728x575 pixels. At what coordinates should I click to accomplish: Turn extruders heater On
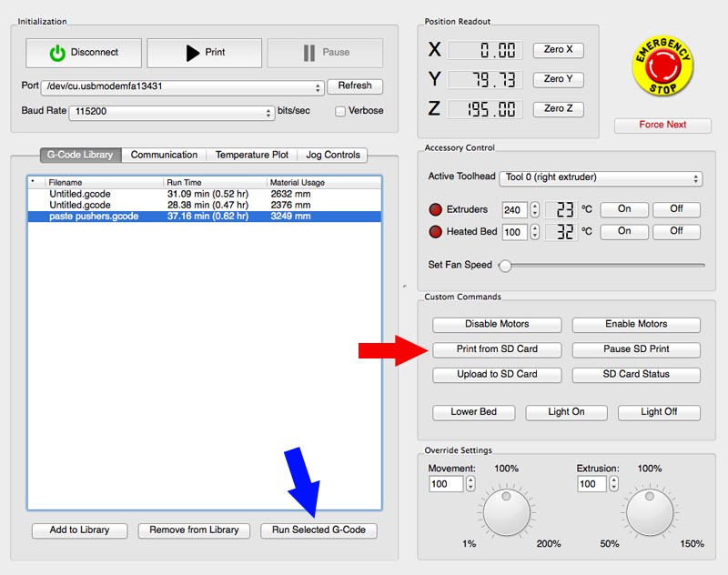[x=624, y=208]
